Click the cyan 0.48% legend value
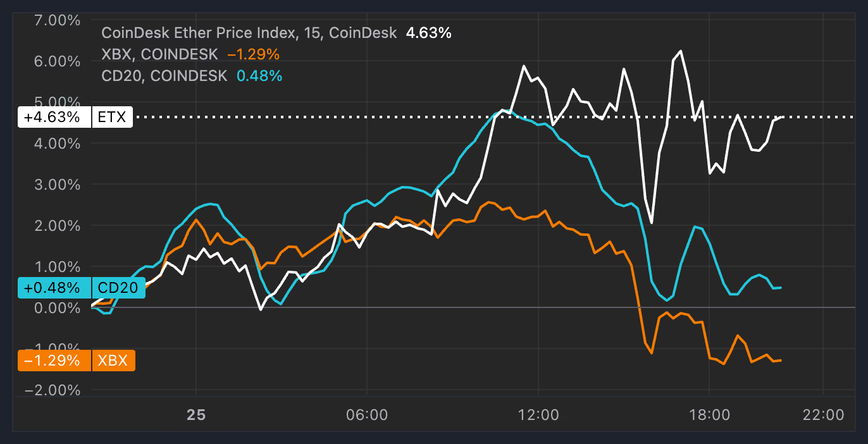Viewport: 868px width, 444px height. [x=259, y=76]
